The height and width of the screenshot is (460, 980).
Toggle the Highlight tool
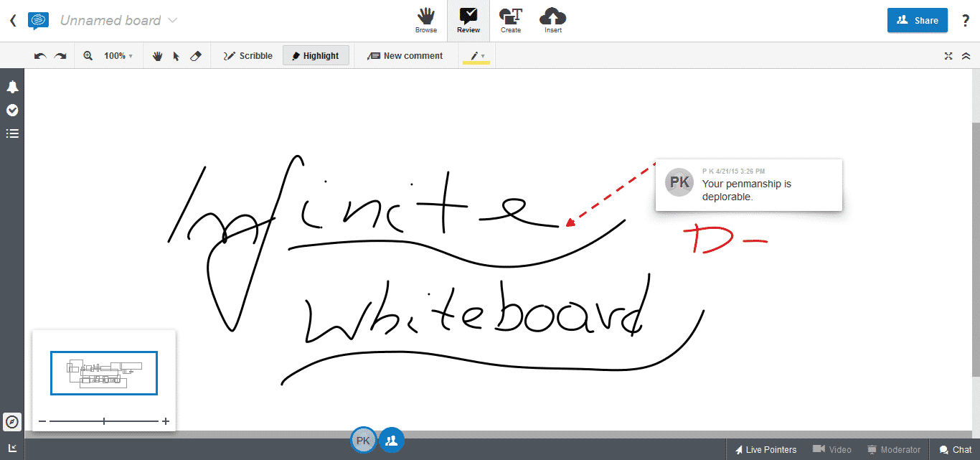316,55
